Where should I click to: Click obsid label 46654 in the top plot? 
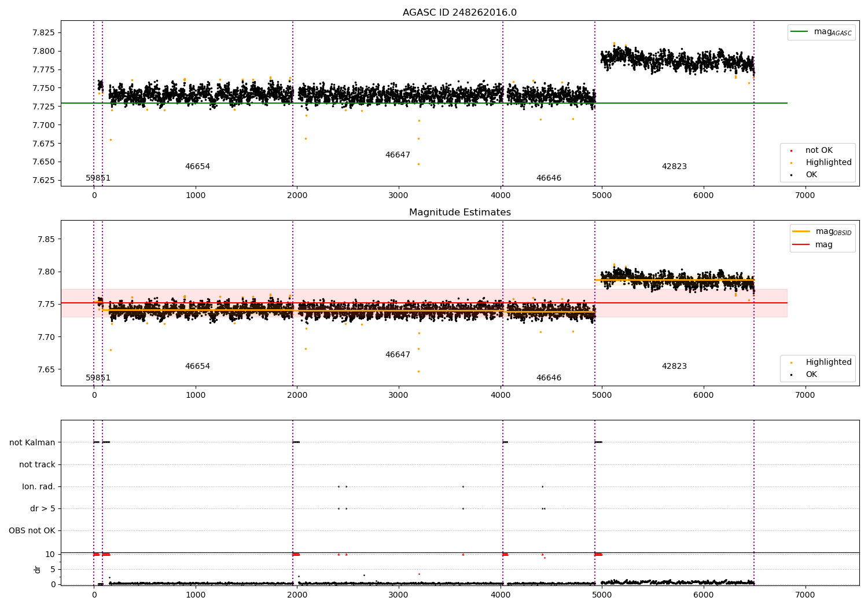tap(197, 167)
